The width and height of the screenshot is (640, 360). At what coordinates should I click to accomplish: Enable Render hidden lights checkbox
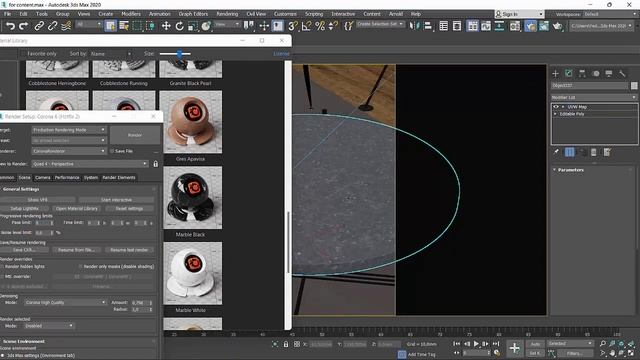(x=2, y=267)
